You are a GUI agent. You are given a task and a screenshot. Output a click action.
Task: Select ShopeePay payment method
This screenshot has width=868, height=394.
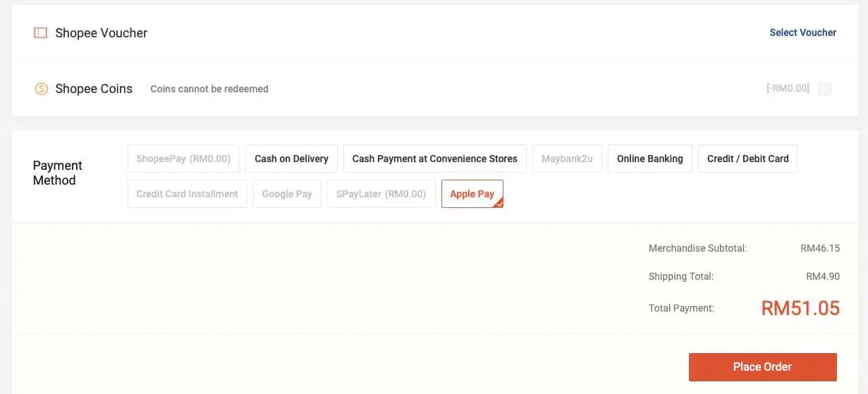point(183,159)
